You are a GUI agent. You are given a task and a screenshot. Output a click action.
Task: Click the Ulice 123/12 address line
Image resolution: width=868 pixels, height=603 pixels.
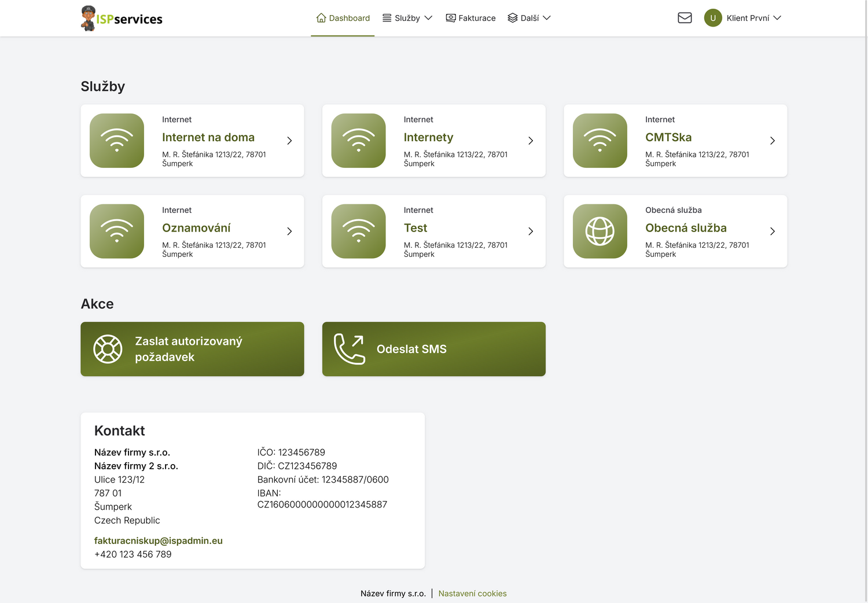(119, 480)
